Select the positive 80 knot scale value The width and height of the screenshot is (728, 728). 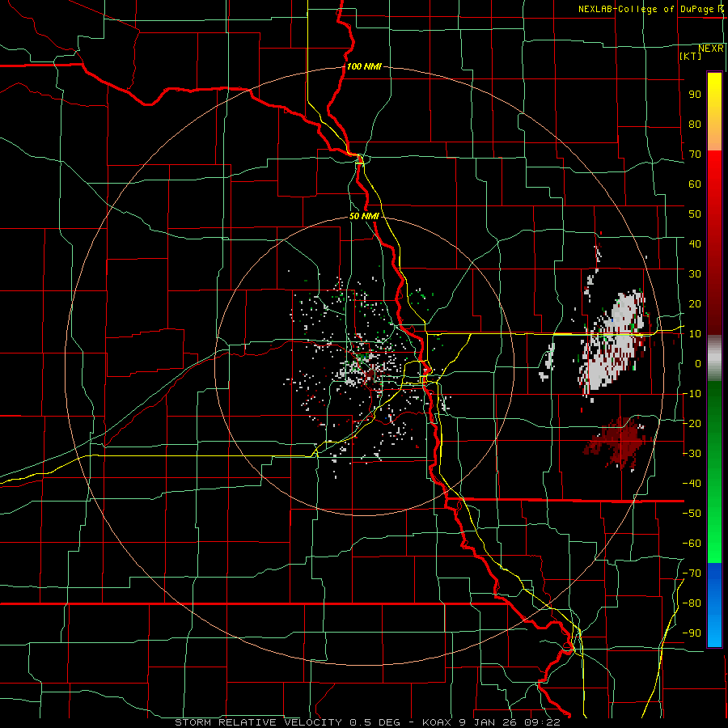(x=695, y=124)
